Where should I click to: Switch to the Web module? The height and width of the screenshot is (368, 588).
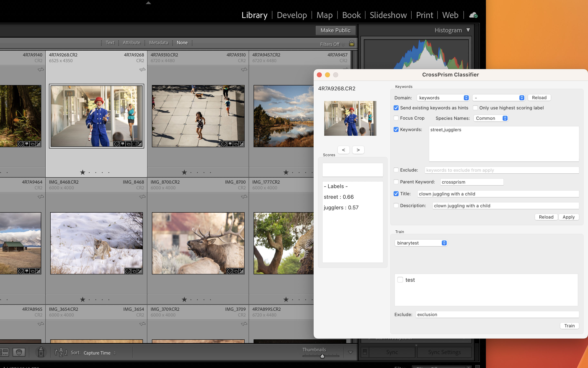click(x=450, y=15)
